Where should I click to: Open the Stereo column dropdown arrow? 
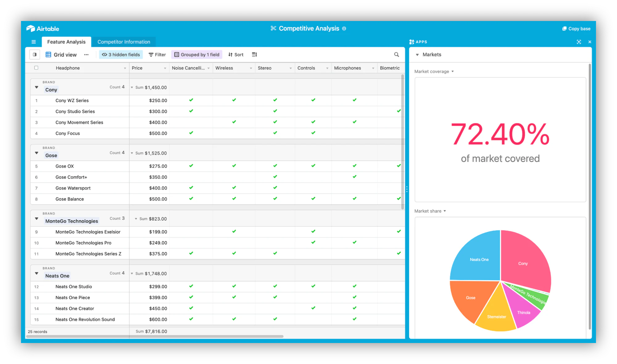(x=291, y=68)
